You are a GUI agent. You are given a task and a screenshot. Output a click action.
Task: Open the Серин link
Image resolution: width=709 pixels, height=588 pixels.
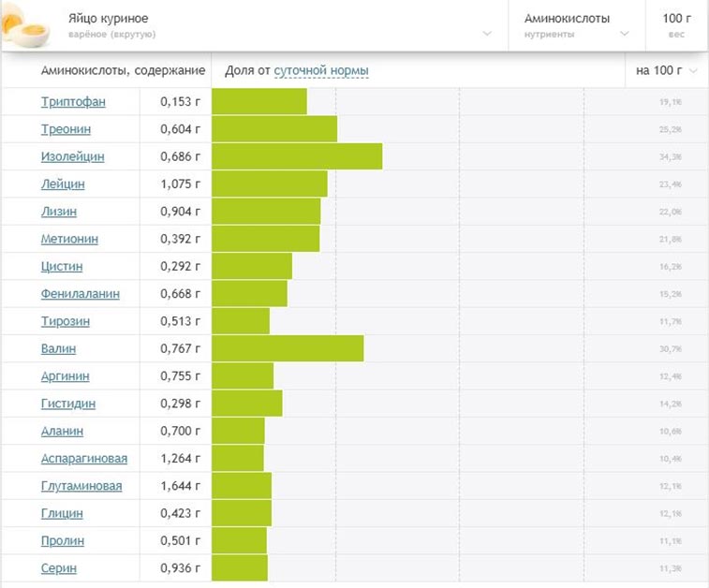59,568
